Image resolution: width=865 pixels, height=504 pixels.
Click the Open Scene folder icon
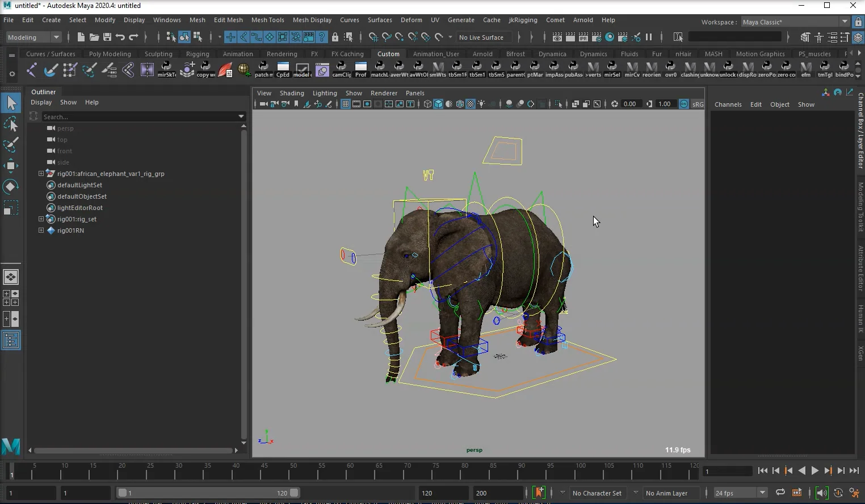pos(94,37)
